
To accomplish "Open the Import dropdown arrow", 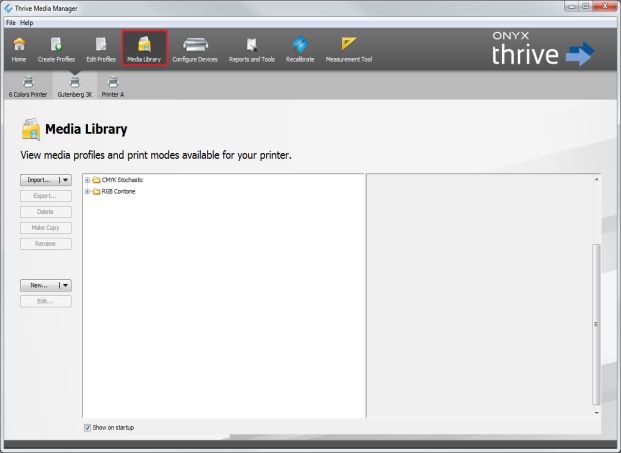I will coord(65,180).
